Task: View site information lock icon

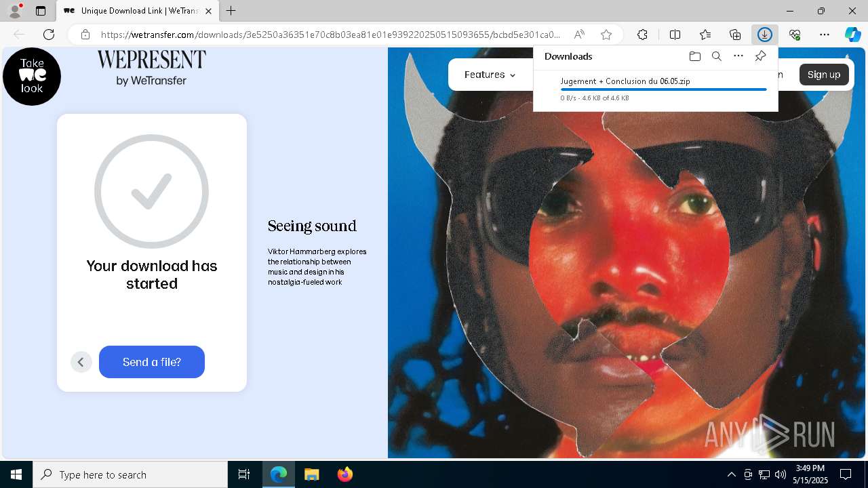Action: tap(85, 35)
